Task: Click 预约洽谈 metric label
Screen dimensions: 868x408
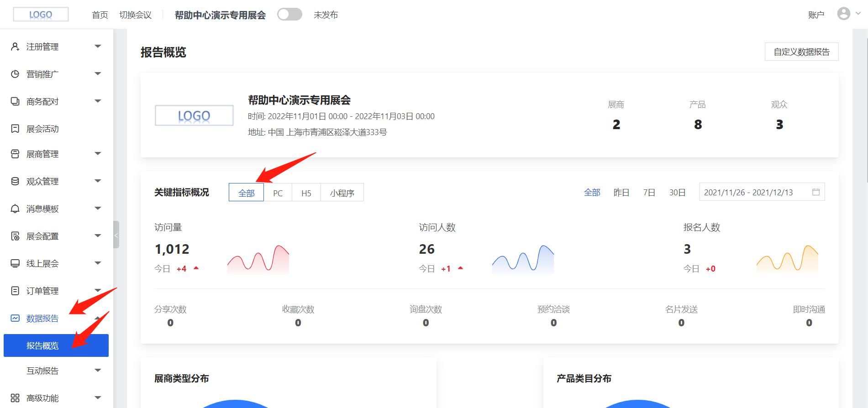Action: pyautogui.click(x=553, y=309)
